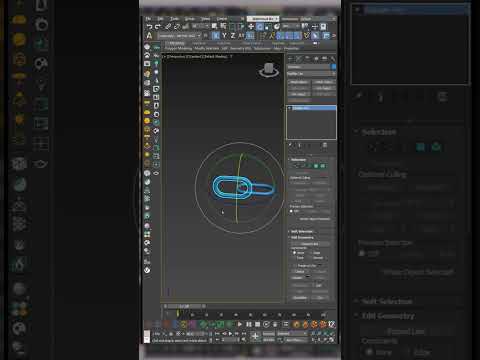The image size is (480, 360).
Task: Collapse the Edit Geometry rollout in command panel
Action: click(302, 237)
